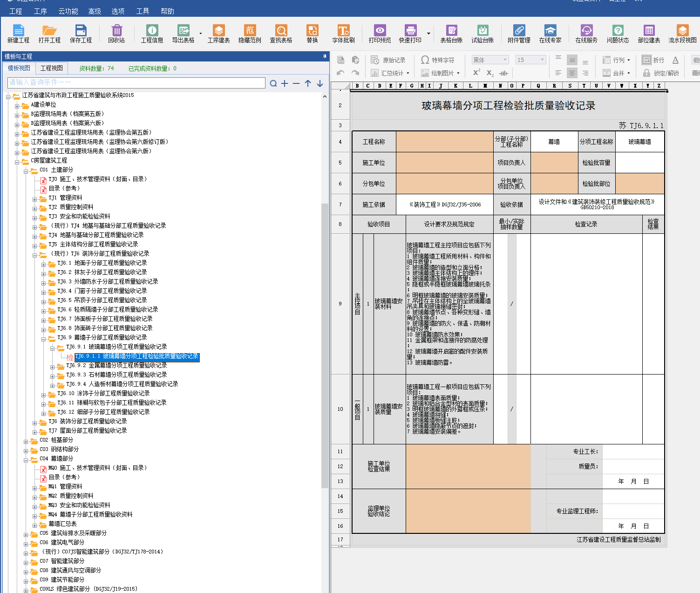Open 试验台账 test ledger
The height and width of the screenshot is (593, 700).
click(x=483, y=34)
